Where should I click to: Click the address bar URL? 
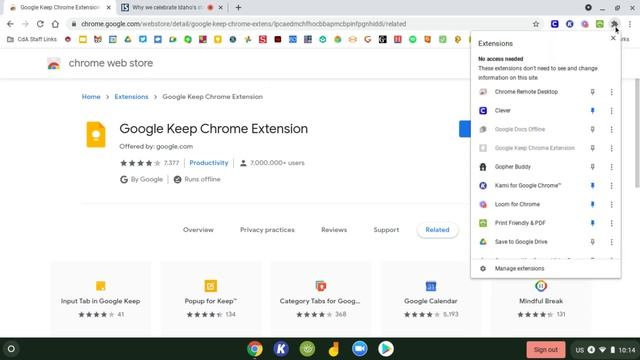pos(244,24)
